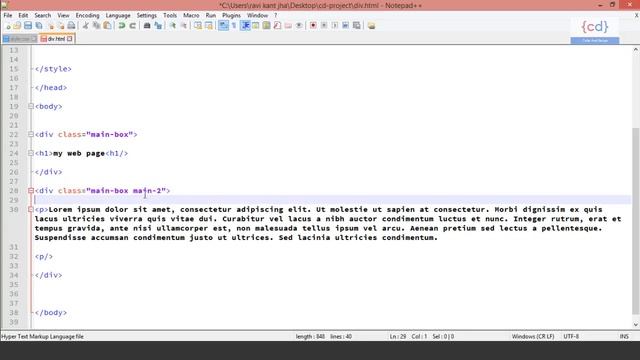Collapse the main-2 div fold at line 28

pos(31,191)
